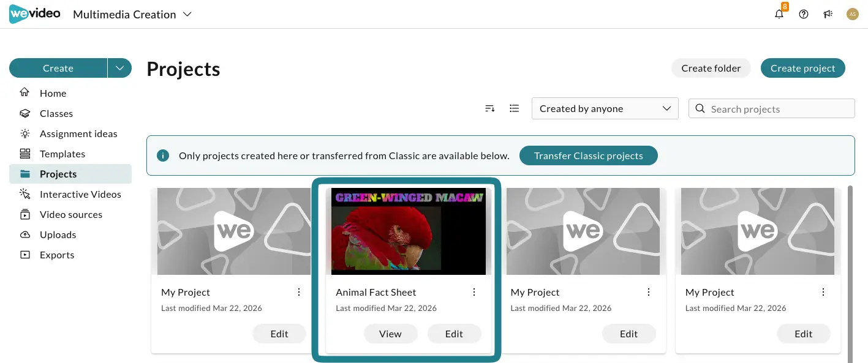
Task: Click Create project button
Action: (803, 68)
